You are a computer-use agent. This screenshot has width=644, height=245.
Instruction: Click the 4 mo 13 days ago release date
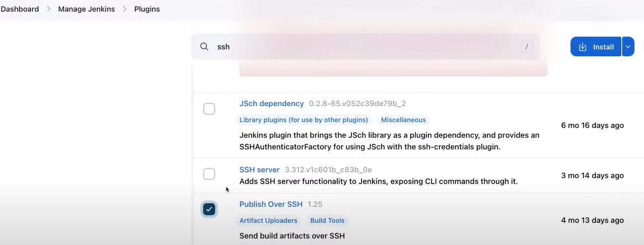point(592,220)
